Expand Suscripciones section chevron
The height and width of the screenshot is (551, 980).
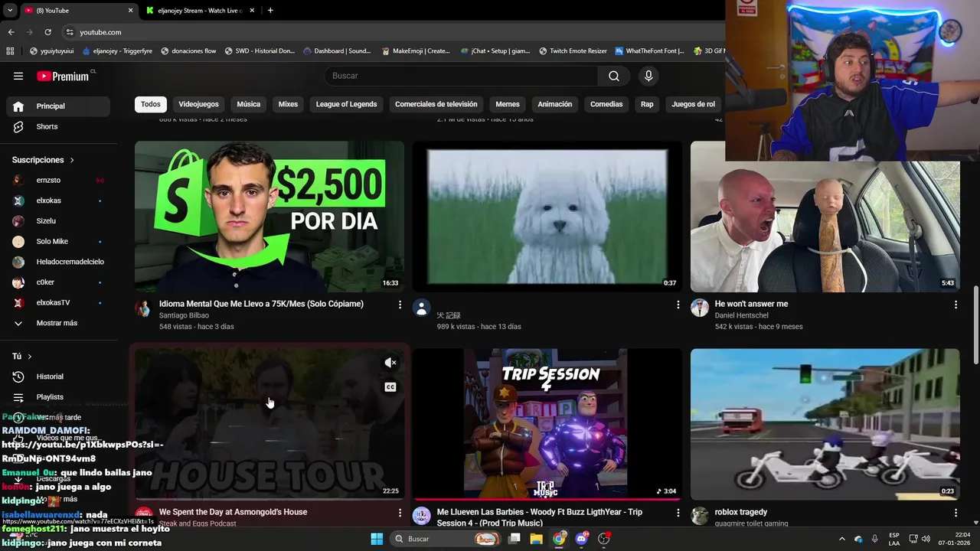click(x=72, y=160)
